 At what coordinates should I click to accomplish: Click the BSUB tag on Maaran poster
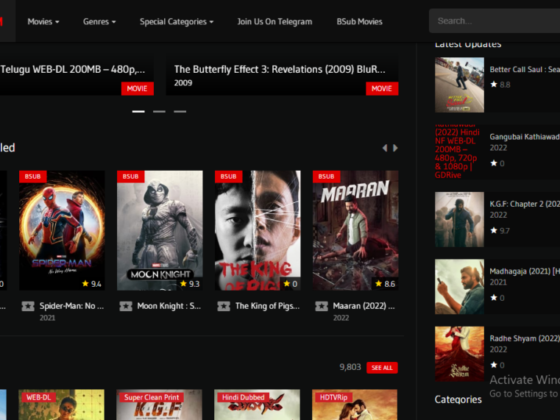(x=326, y=176)
